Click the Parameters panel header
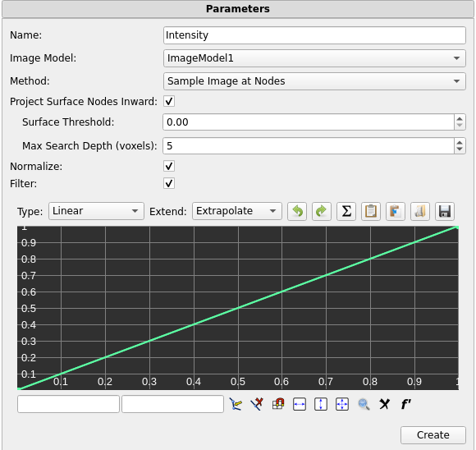This screenshot has height=450, width=476. pyautogui.click(x=238, y=9)
